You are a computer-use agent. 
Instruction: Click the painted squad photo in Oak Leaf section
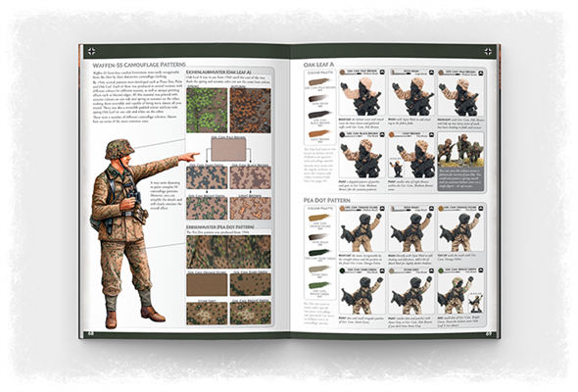point(460,149)
